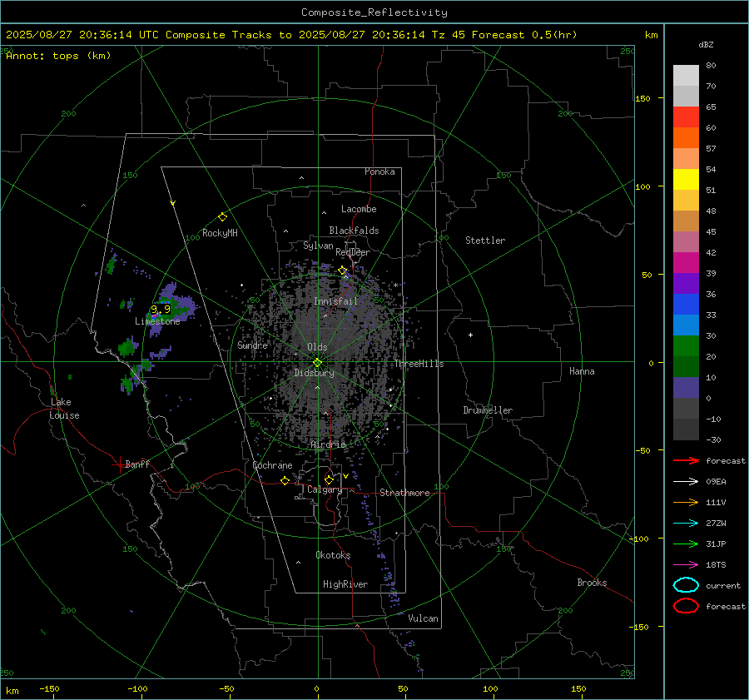Click the Ponoka town label
The width and height of the screenshot is (749, 700).
tap(379, 171)
